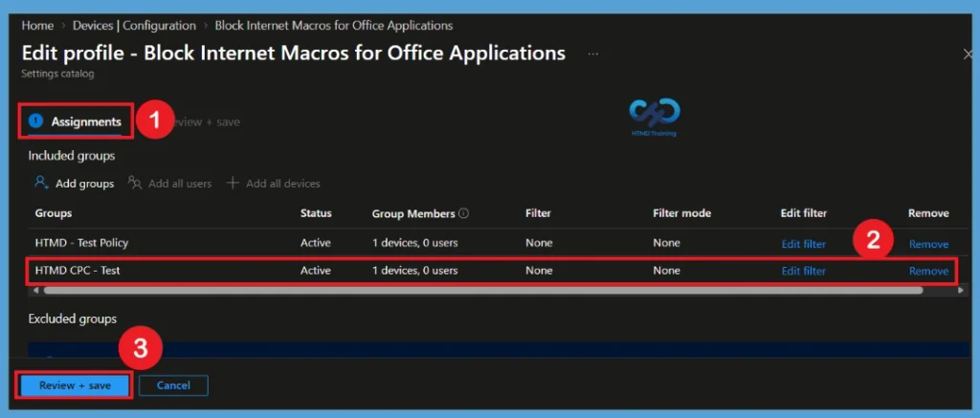Click Active status of HTMD CPC - Test

pyautogui.click(x=315, y=271)
